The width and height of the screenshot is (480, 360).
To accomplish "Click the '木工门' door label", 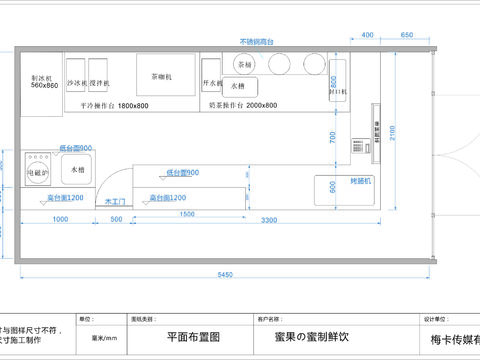I will click(x=115, y=202).
